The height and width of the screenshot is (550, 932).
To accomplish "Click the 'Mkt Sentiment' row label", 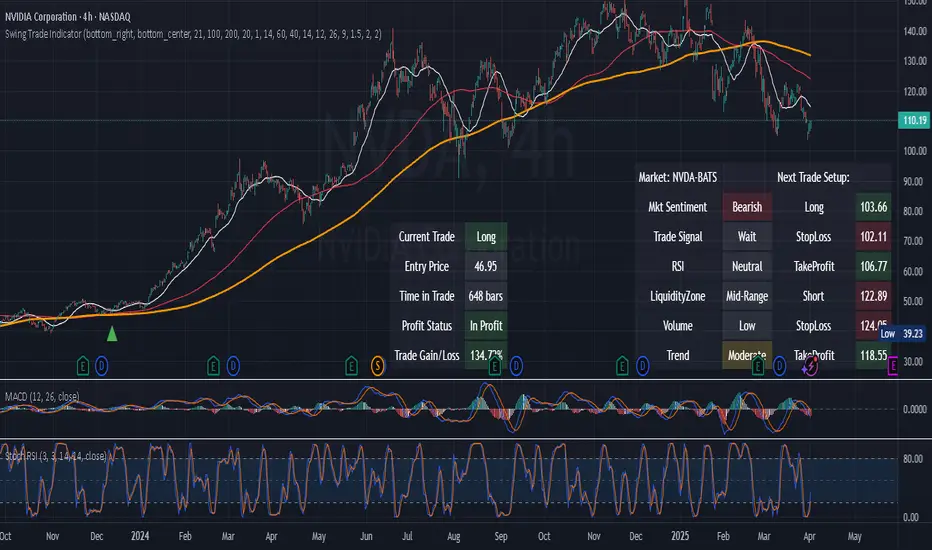I will 678,207.
